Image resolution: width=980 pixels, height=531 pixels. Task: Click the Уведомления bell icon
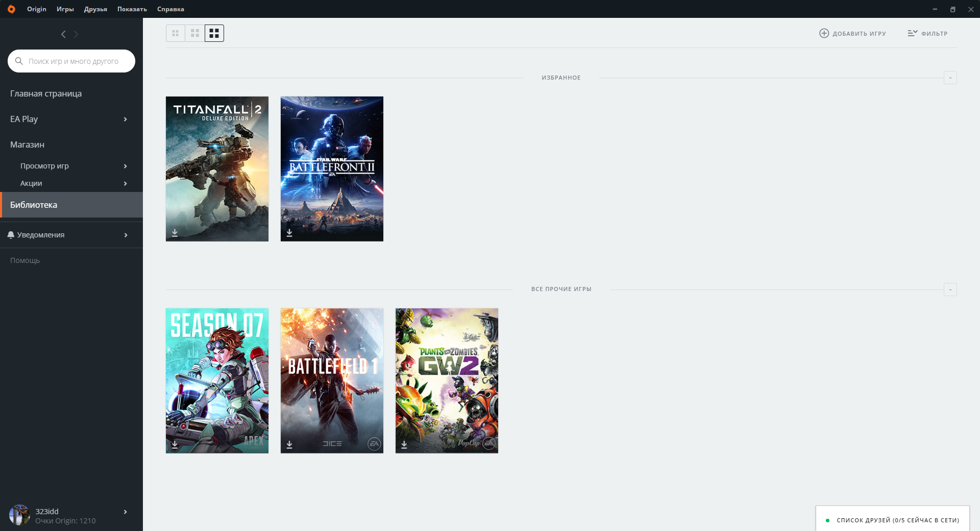click(11, 235)
